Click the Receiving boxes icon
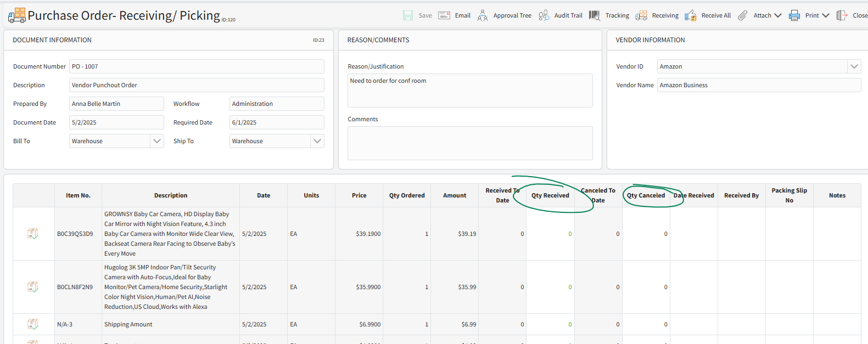 click(x=641, y=15)
